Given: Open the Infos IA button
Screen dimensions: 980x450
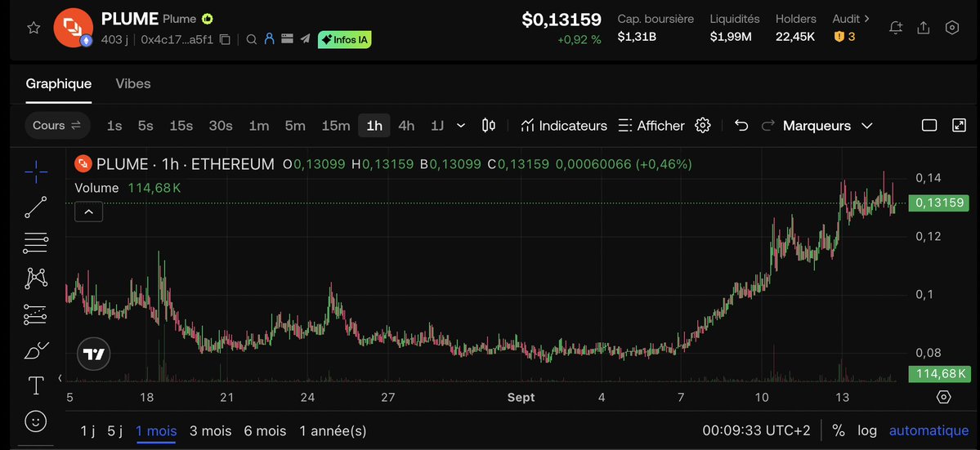Looking at the screenshot, I should (344, 39).
